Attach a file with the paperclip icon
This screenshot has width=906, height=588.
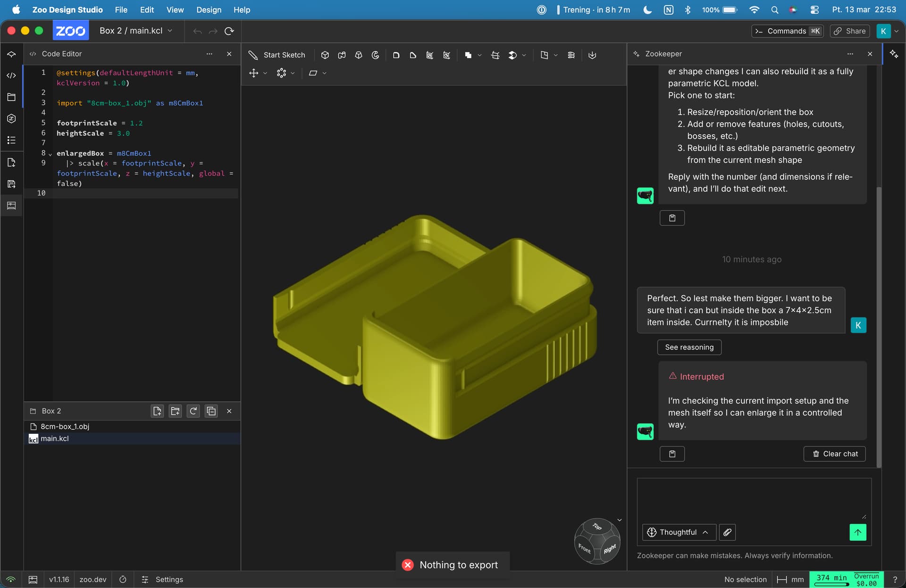(727, 532)
